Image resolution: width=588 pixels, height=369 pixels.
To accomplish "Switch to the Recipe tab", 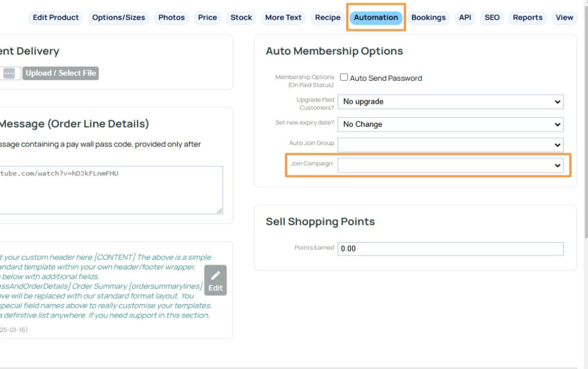I will click(x=328, y=18).
